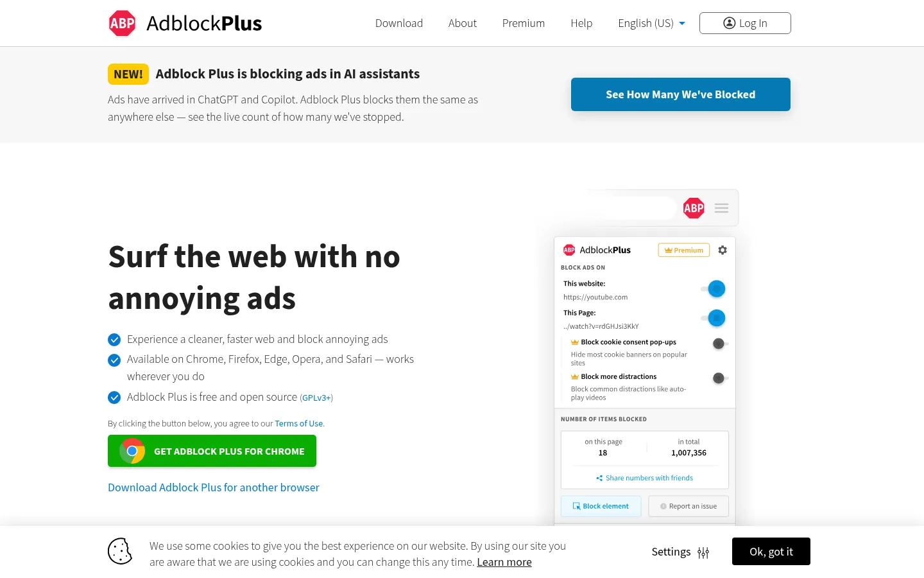Click See How Many We've Blocked button
Screen dimensions: 924x578
(x=681, y=94)
